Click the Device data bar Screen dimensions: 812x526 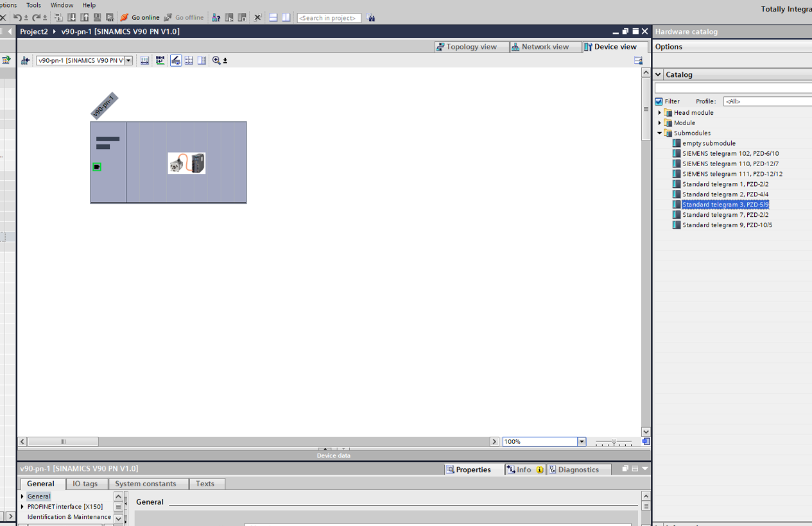(334, 455)
